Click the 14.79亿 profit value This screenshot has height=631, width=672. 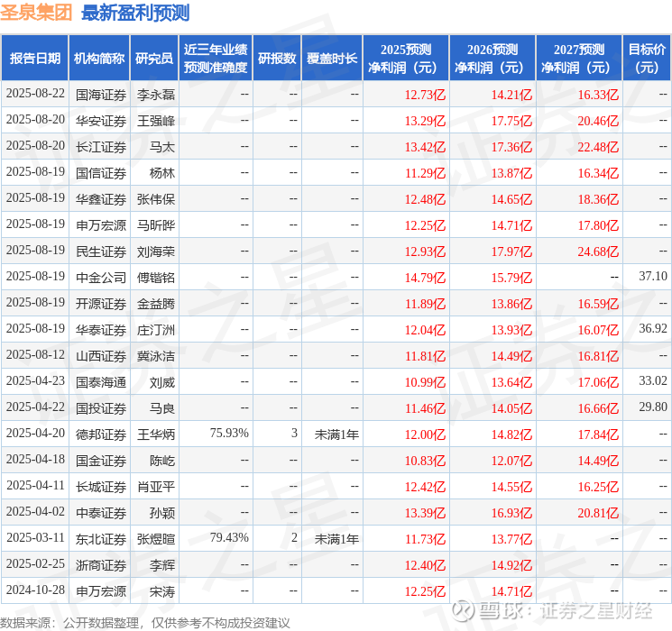click(425, 278)
